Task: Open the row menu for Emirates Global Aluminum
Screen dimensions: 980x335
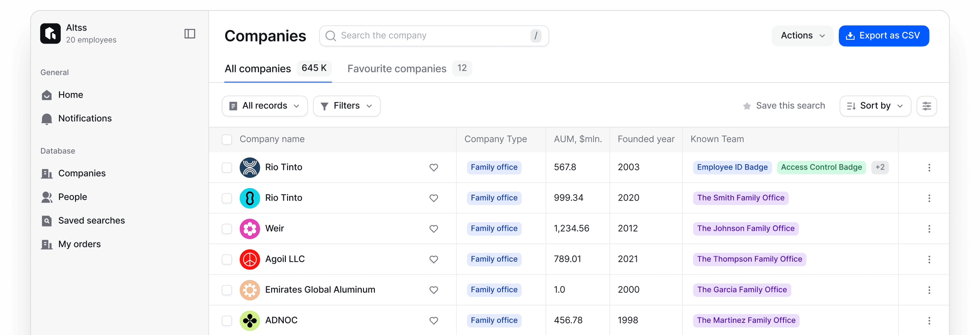Action: 929,290
